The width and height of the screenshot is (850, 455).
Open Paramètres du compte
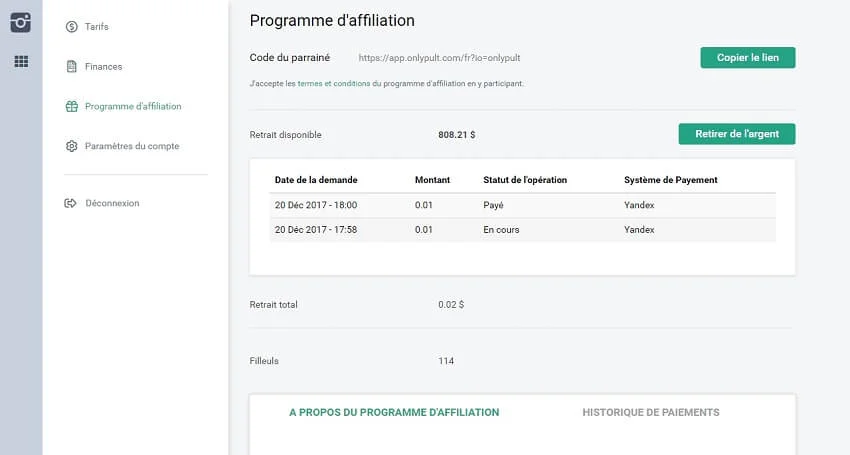pyautogui.click(x=132, y=146)
